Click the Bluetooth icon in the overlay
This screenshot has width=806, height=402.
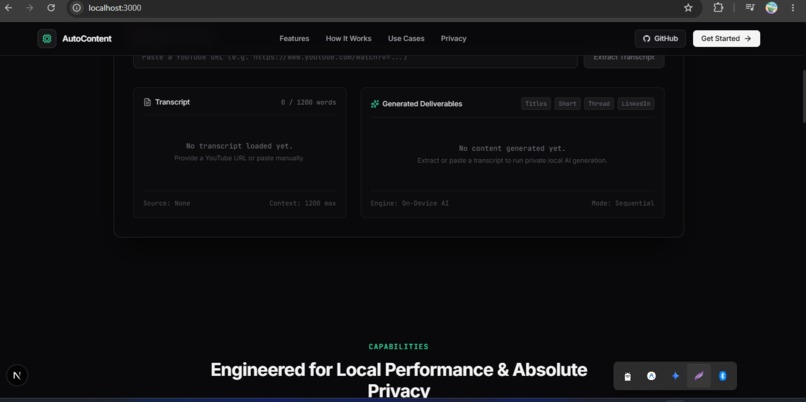(723, 376)
